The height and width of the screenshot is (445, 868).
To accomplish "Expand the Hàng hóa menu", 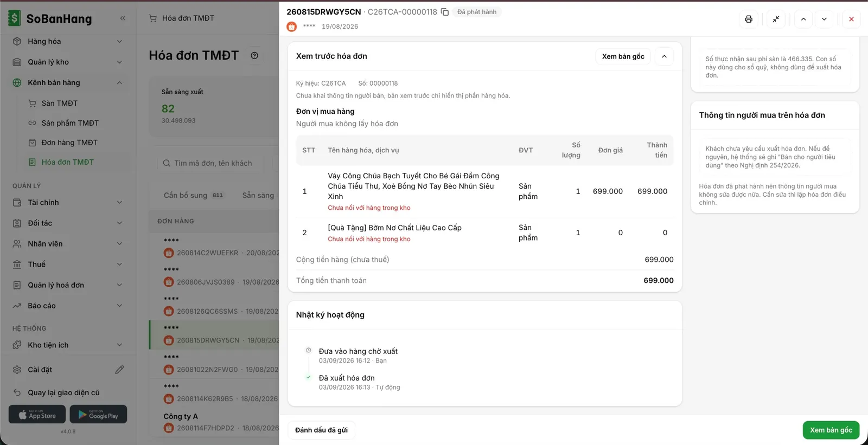I will 119,42.
